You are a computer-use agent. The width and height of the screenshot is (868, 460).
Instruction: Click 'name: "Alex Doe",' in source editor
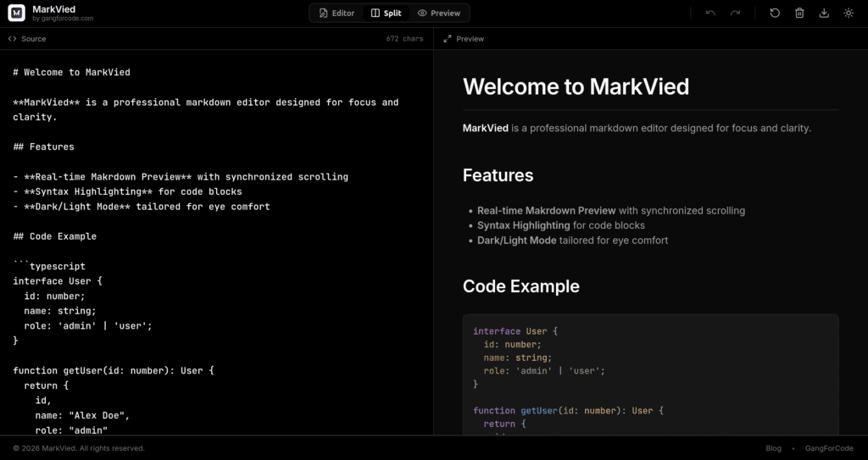coord(82,415)
